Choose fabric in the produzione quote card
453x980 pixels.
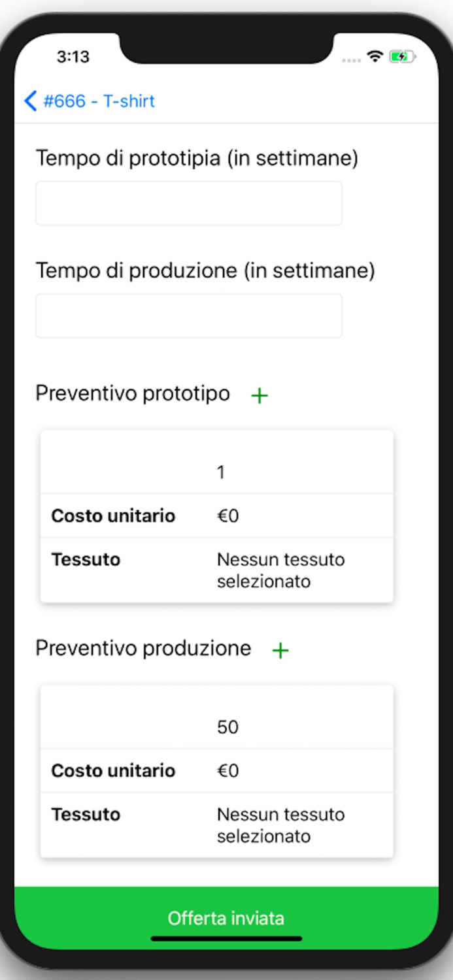click(x=280, y=825)
